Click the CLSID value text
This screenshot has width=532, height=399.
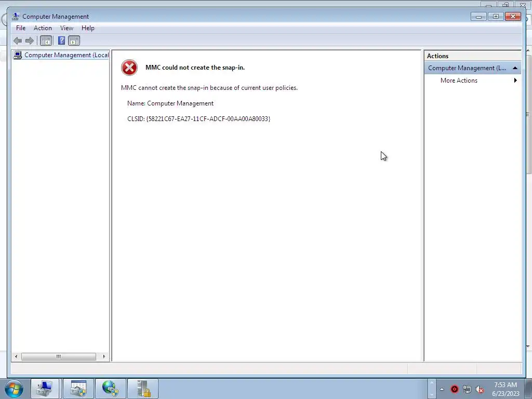click(208, 119)
